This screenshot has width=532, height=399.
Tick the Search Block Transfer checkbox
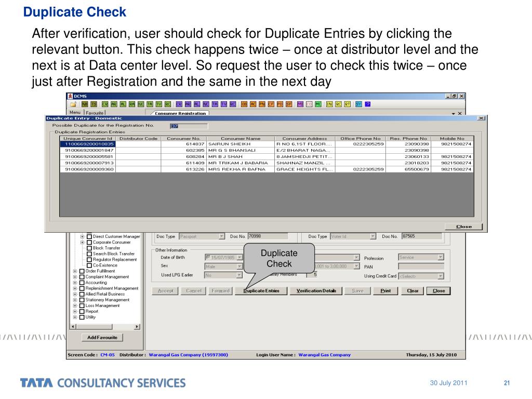coord(89,254)
